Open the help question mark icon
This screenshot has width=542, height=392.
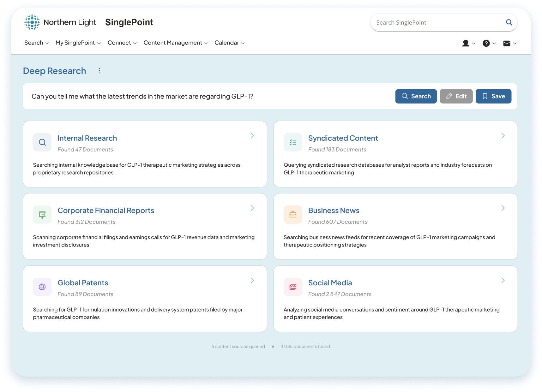tap(486, 43)
